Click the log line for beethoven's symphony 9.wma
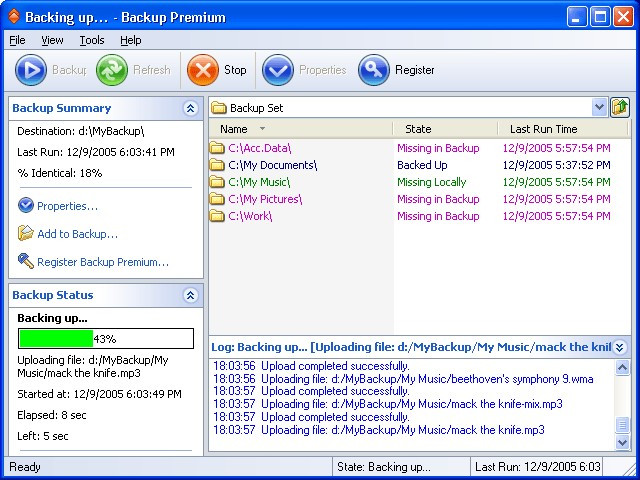The width and height of the screenshot is (640, 480). [x=403, y=379]
